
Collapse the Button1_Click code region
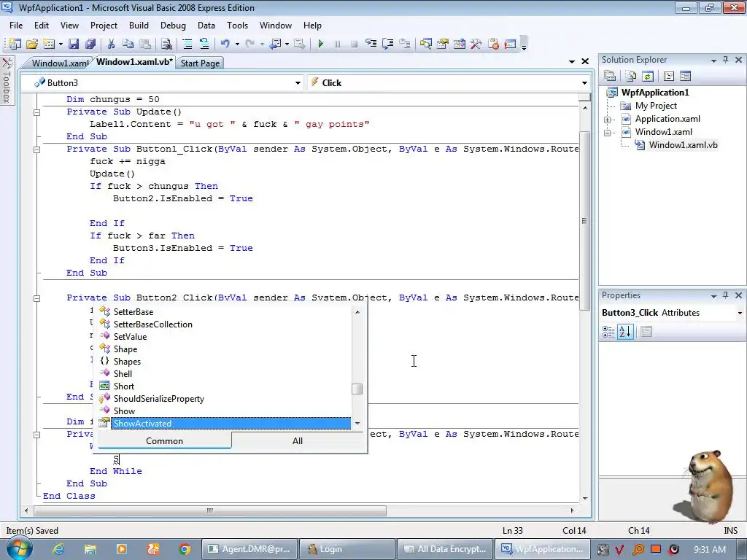pos(36,149)
